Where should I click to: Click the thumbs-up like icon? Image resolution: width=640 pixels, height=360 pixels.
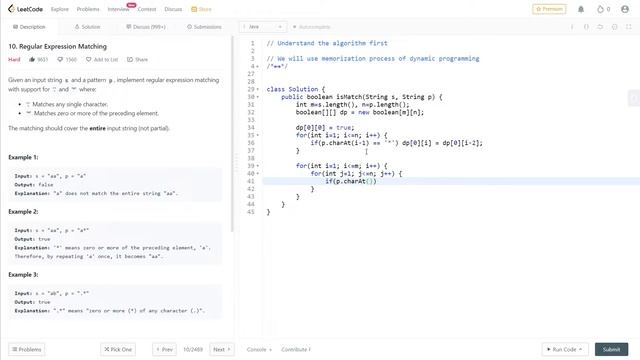pyautogui.click(x=32, y=60)
